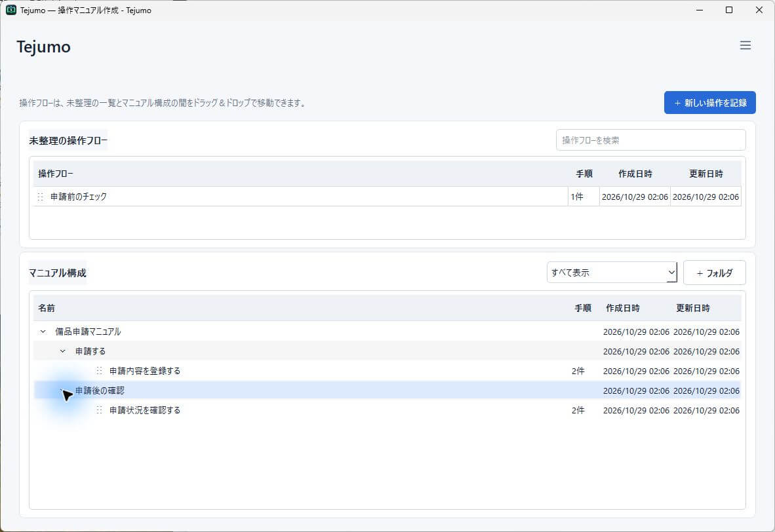Image resolution: width=775 pixels, height=532 pixels.
Task: Click the 名前 column header
Action: (47, 308)
